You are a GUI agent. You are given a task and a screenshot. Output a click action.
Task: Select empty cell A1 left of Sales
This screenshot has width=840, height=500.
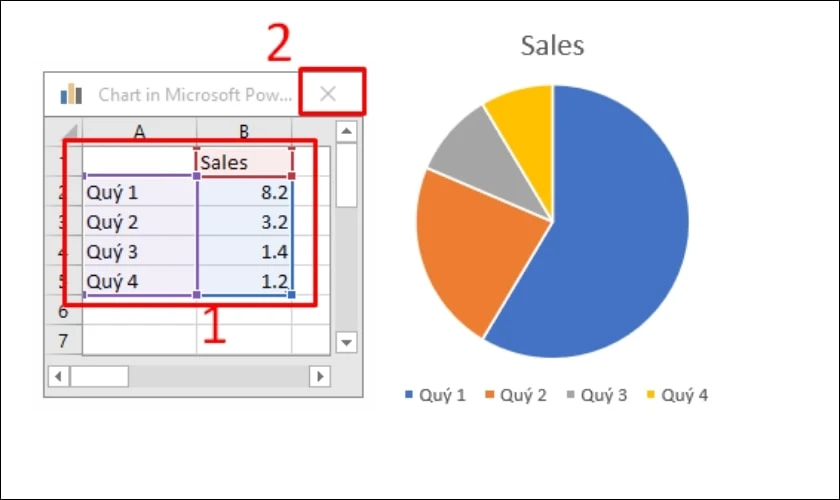[x=139, y=162]
